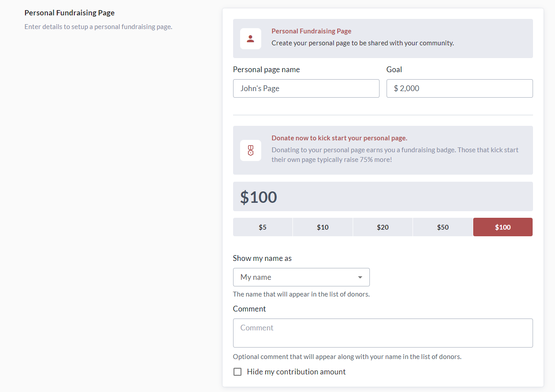
Task: Click inside the Comment text box
Action: [383, 333]
